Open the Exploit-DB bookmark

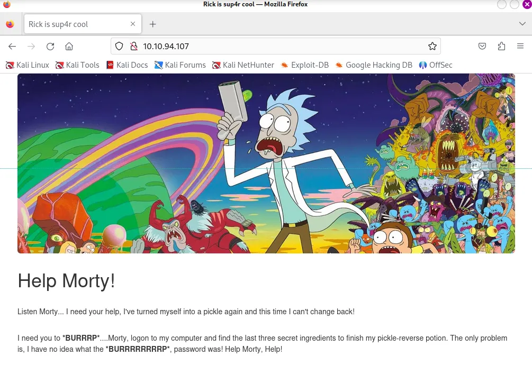point(305,65)
